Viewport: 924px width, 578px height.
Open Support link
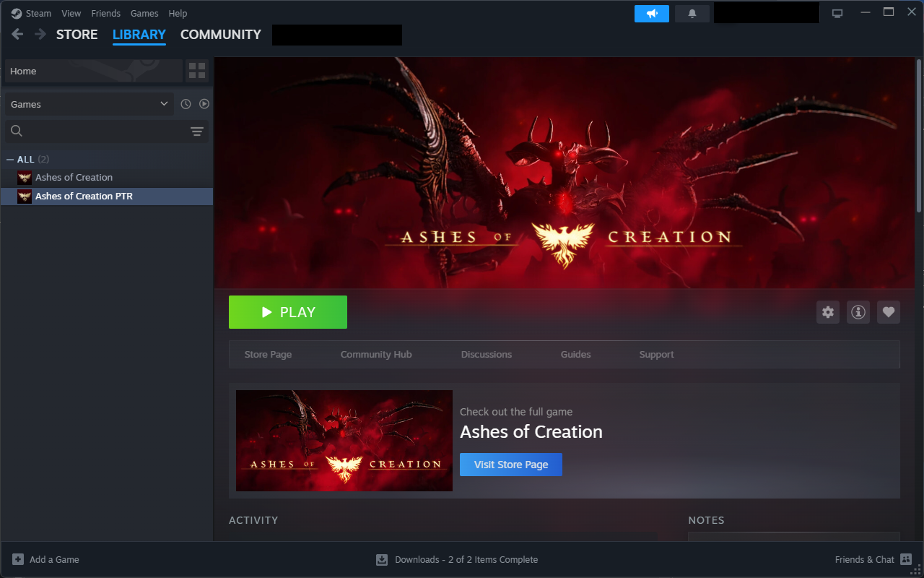657,355
